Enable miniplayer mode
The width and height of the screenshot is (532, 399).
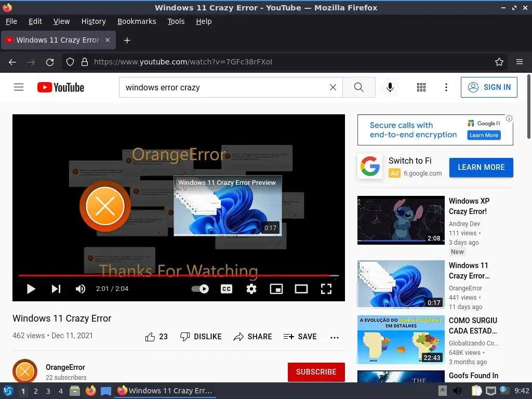(x=276, y=289)
